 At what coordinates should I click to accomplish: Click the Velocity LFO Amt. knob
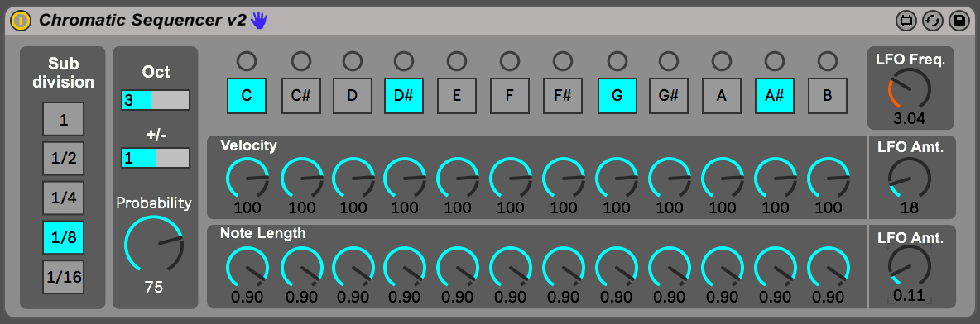[910, 179]
